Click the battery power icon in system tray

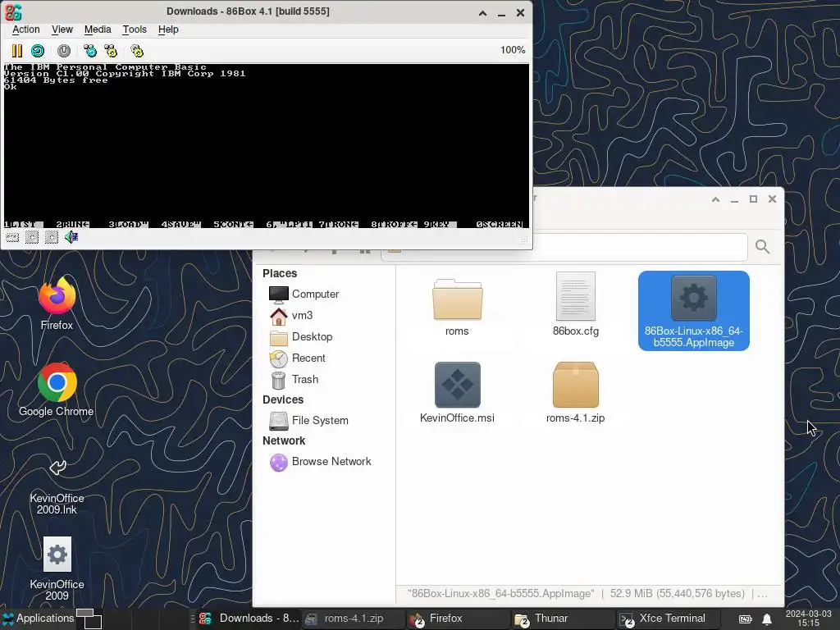[x=746, y=619]
